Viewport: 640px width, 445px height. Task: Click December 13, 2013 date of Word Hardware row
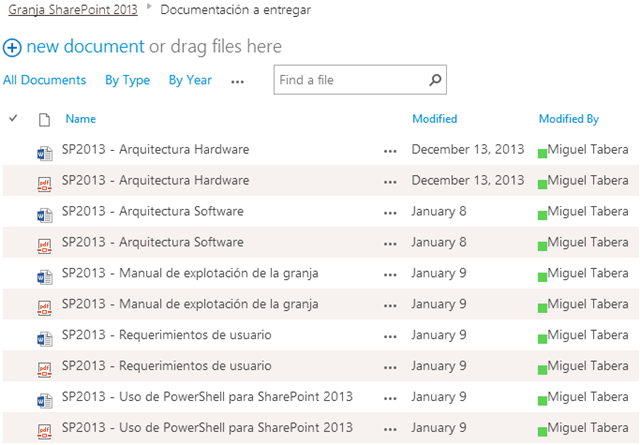click(x=468, y=149)
